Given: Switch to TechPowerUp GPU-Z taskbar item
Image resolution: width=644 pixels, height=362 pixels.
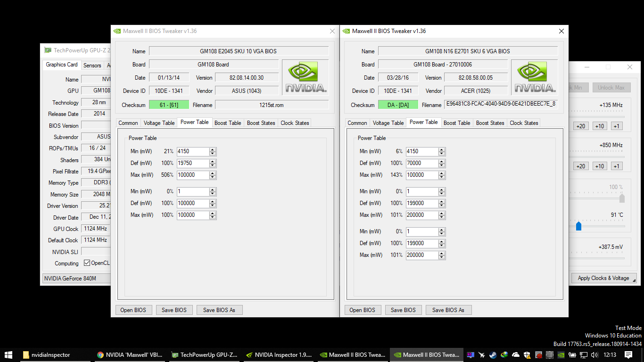Looking at the screenshot, I should [204, 355].
